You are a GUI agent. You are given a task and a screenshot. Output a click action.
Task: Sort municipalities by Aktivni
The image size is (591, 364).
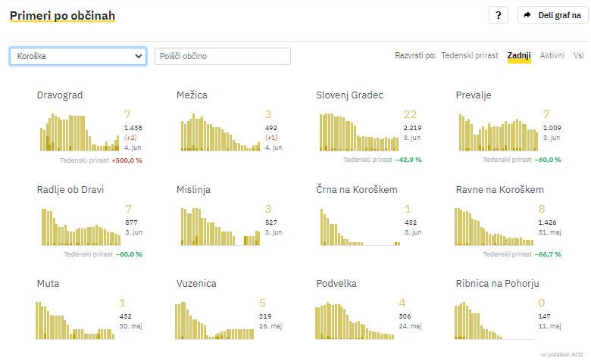point(552,56)
